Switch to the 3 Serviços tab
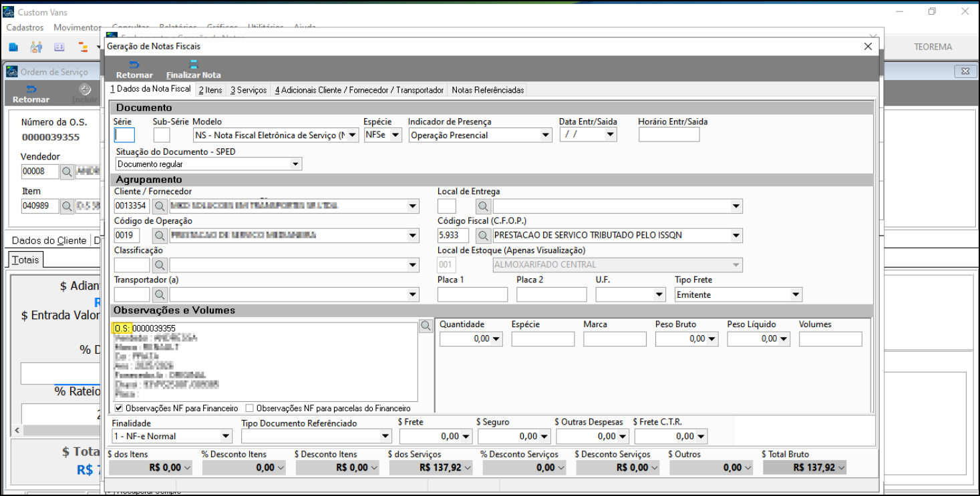This screenshot has height=496, width=980. tap(249, 90)
